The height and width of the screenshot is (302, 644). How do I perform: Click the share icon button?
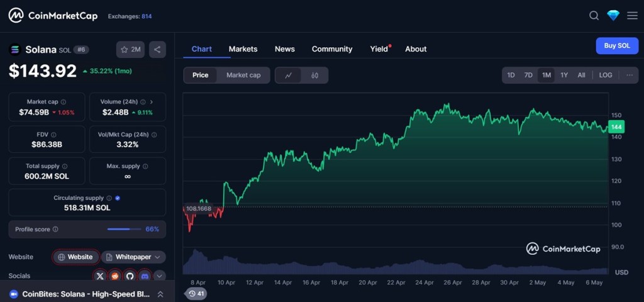[157, 50]
